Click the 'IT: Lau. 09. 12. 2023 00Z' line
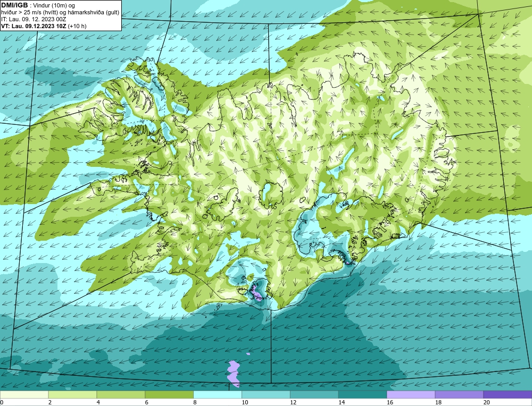The height and width of the screenshot is (406, 532). (34, 19)
